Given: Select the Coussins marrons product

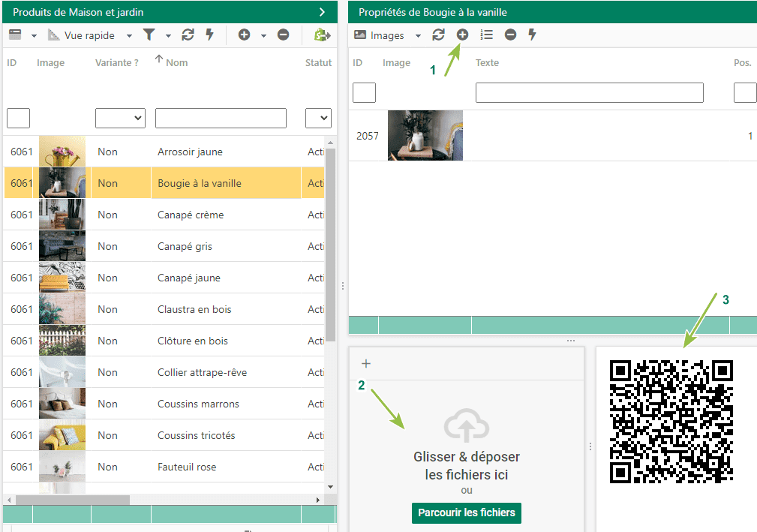Looking at the screenshot, I should (164, 404).
